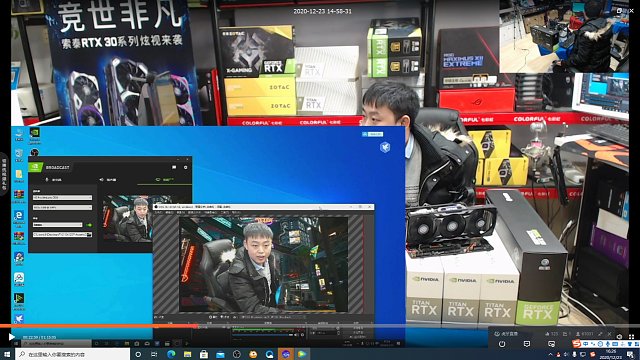Click the background image path field
The image size is (640, 360).
pos(62,235)
